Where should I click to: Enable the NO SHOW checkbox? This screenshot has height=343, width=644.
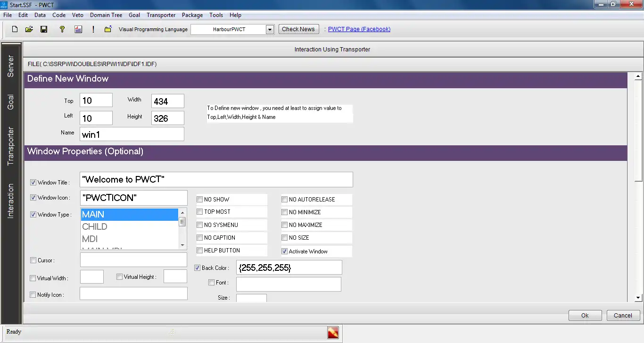point(200,200)
